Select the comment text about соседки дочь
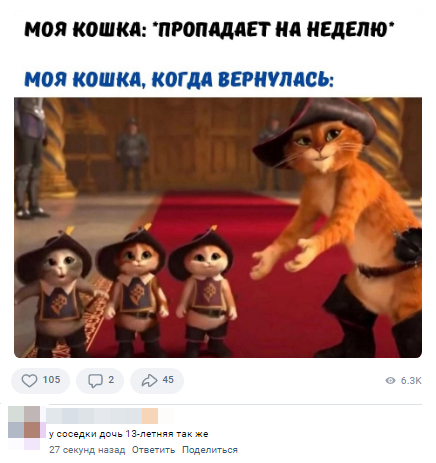This screenshot has width=436, height=463. (129, 434)
